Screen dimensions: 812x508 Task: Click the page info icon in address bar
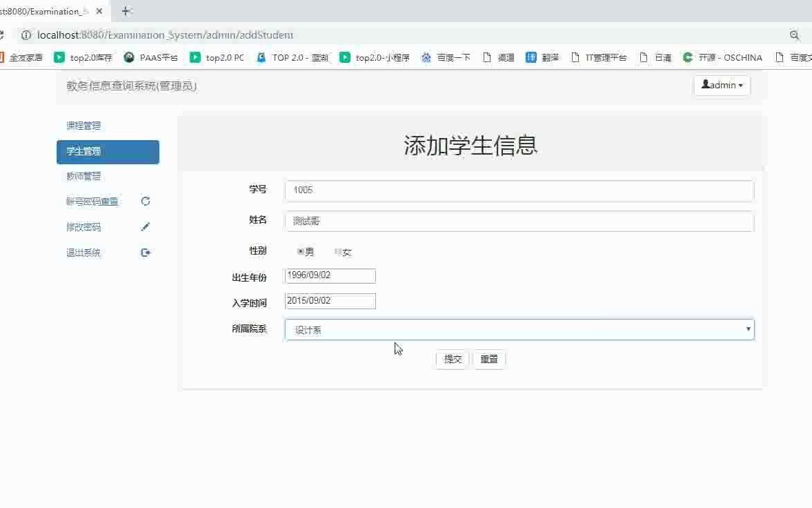pyautogui.click(x=26, y=35)
